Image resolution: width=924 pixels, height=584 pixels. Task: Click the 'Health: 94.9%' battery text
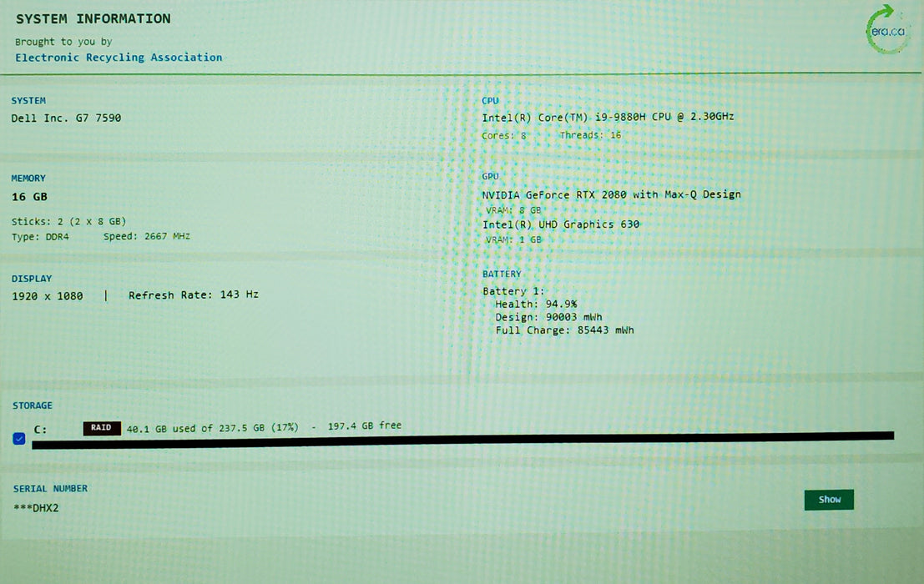536,304
